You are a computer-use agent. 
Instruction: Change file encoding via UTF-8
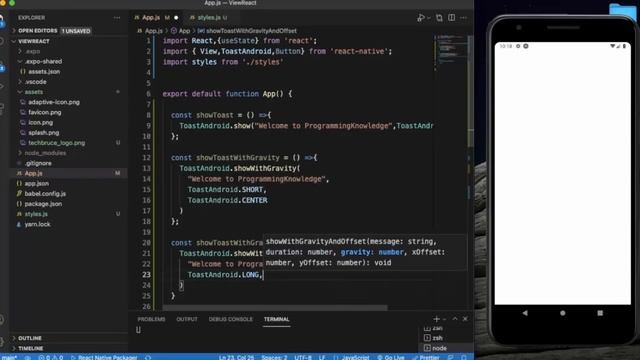point(303,357)
